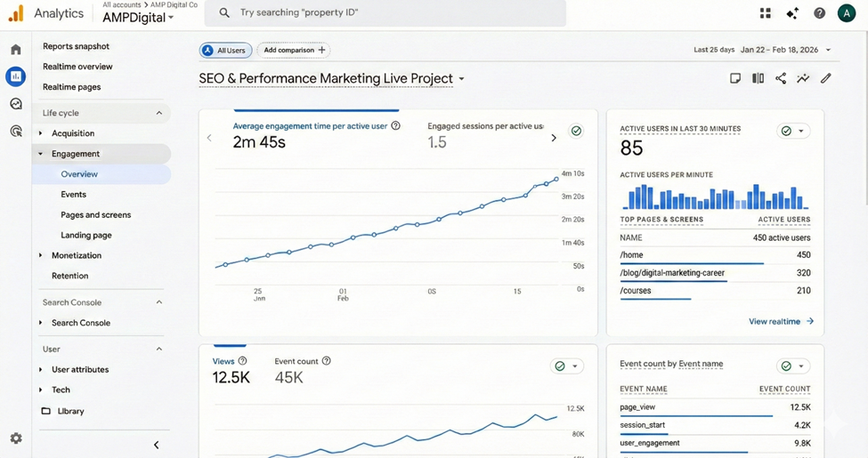This screenshot has height=458, width=868.
Task: Open the Home icon in left rail
Action: (15, 50)
